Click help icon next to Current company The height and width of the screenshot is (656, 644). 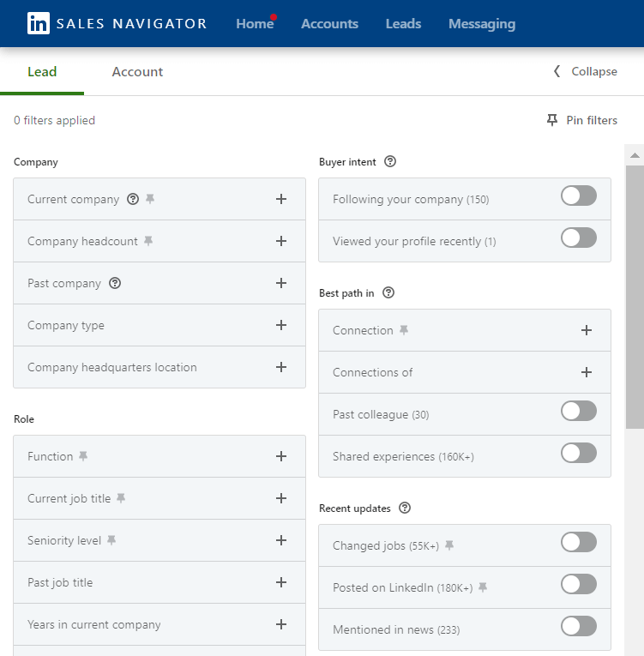coord(133,199)
